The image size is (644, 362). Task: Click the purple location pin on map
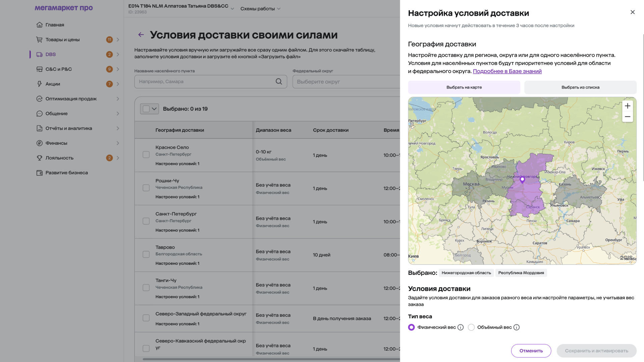(x=522, y=180)
